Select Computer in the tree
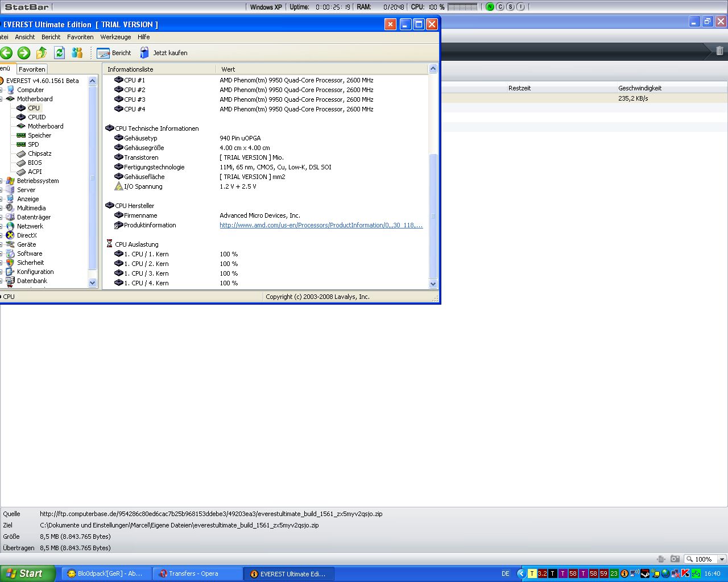This screenshot has width=728, height=582. click(x=30, y=90)
